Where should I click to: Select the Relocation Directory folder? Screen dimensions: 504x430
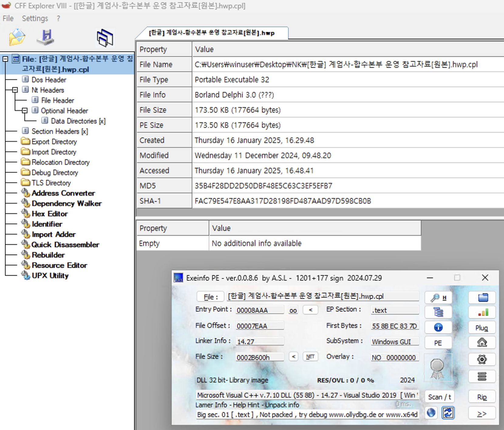click(60, 162)
